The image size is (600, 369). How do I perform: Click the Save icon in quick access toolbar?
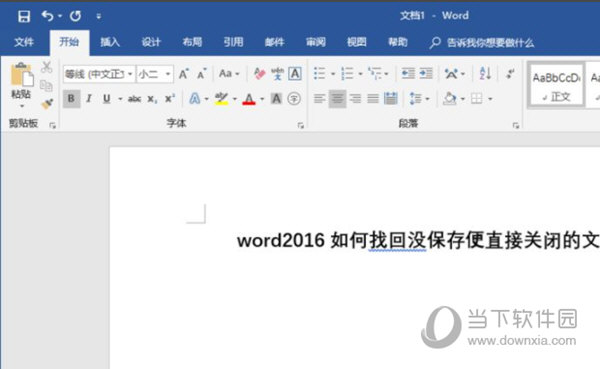pyautogui.click(x=24, y=16)
